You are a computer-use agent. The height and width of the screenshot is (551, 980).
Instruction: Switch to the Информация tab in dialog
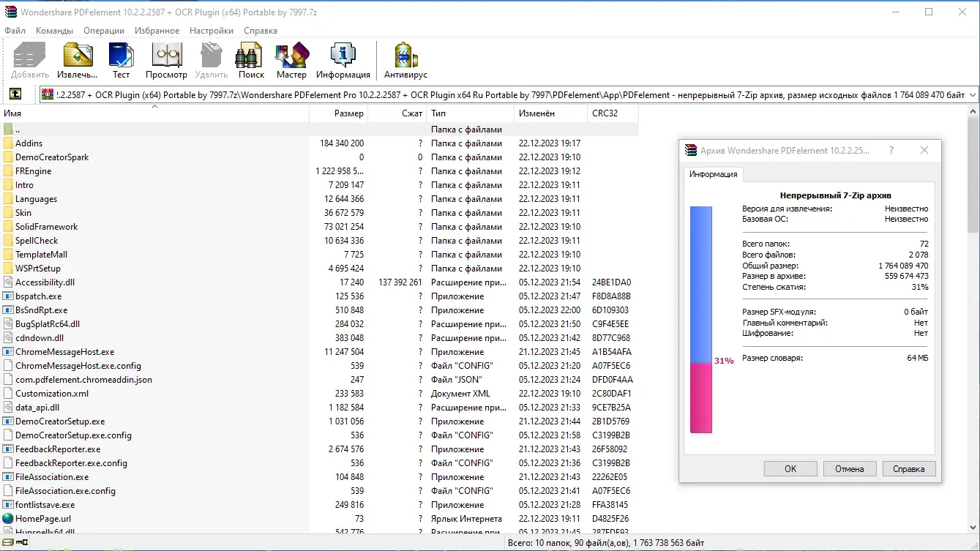coord(711,175)
